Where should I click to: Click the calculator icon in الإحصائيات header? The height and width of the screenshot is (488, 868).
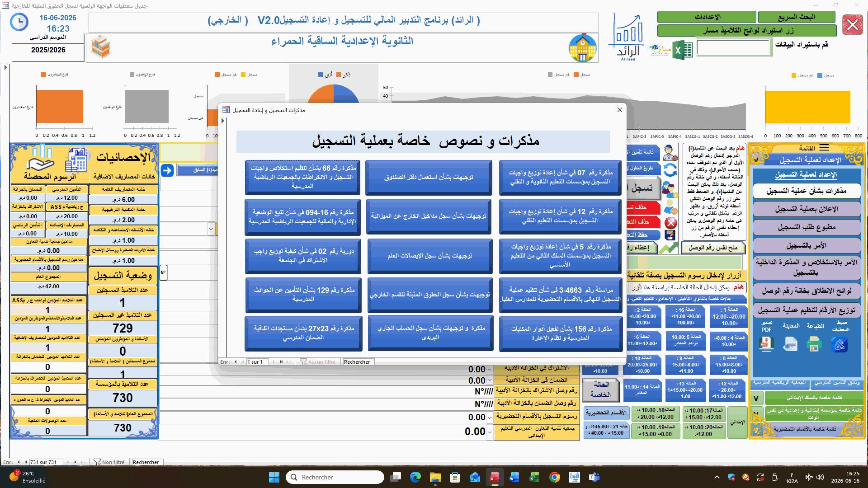coord(76,160)
